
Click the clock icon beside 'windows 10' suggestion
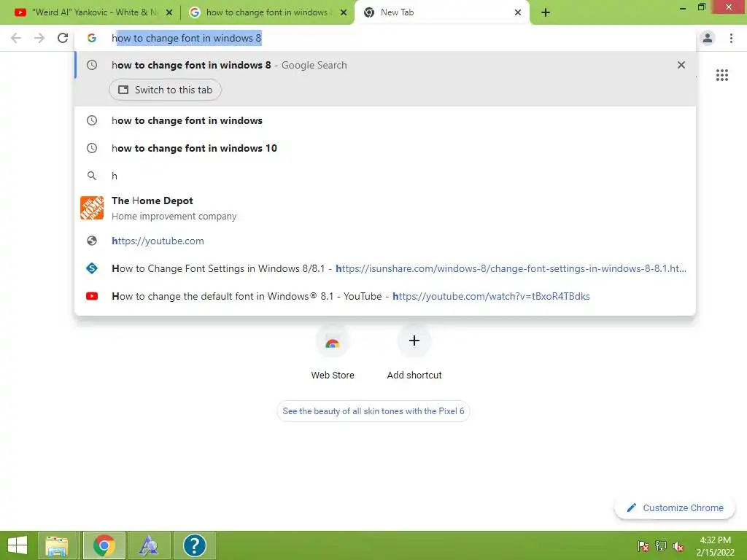tap(92, 148)
